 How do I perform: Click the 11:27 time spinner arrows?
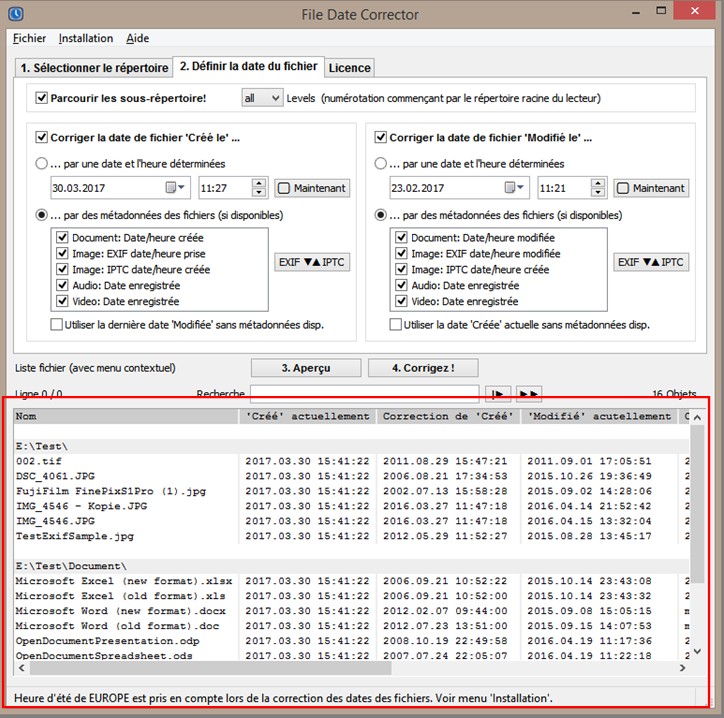tap(259, 187)
